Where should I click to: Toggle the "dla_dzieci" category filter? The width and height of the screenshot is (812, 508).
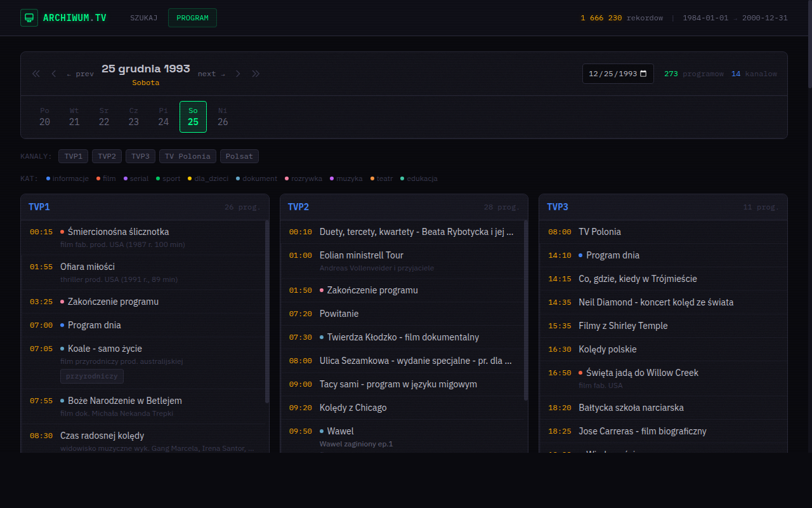point(208,178)
